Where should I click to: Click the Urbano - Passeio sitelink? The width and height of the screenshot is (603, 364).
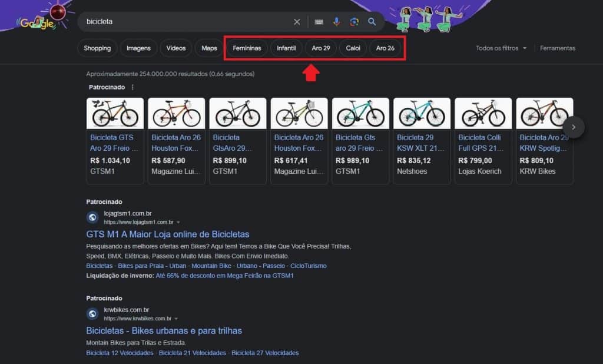coord(261,266)
